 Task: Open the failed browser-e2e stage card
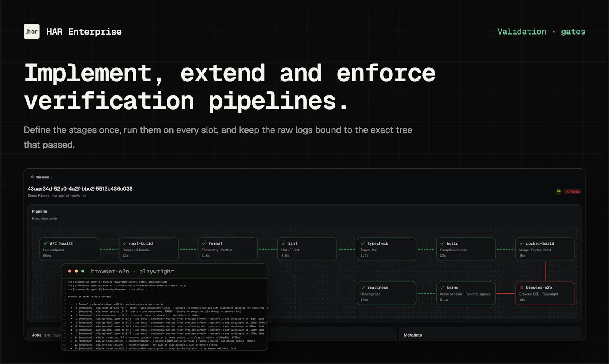coord(545,293)
